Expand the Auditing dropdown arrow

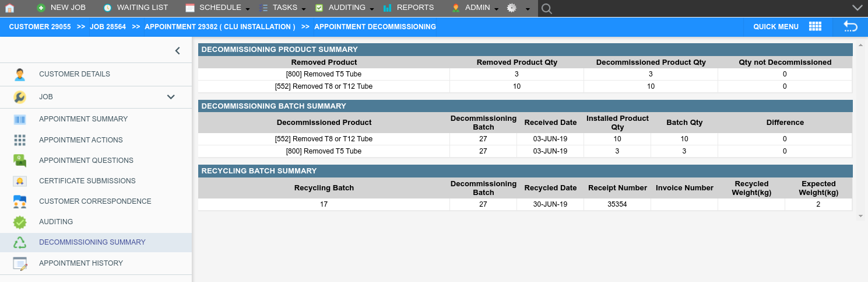pos(372,9)
